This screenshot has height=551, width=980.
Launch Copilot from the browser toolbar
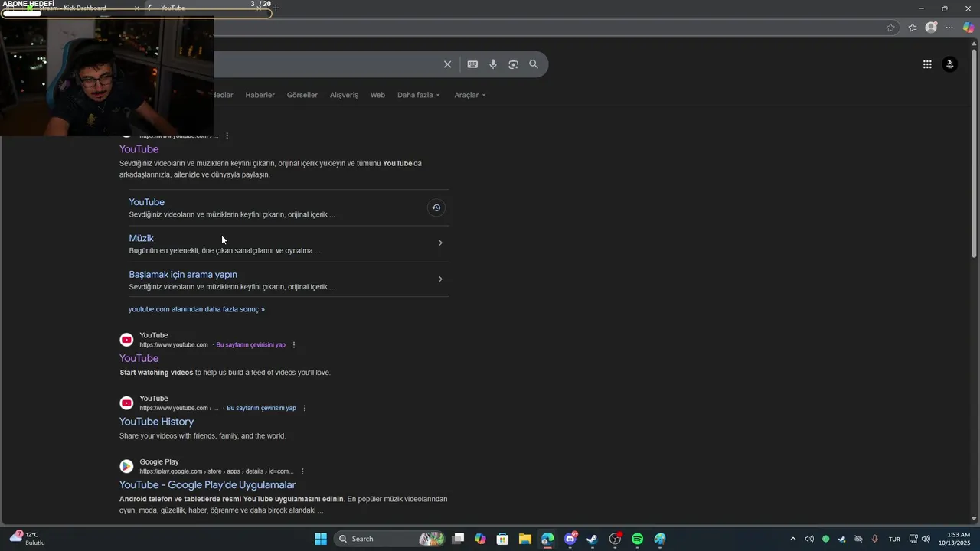click(969, 28)
